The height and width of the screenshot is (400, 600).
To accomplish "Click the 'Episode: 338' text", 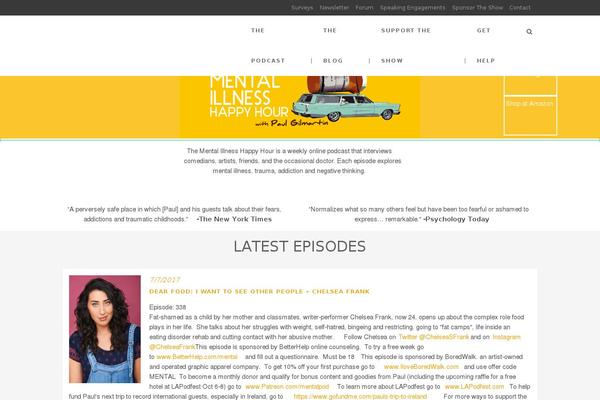I will point(168,307).
